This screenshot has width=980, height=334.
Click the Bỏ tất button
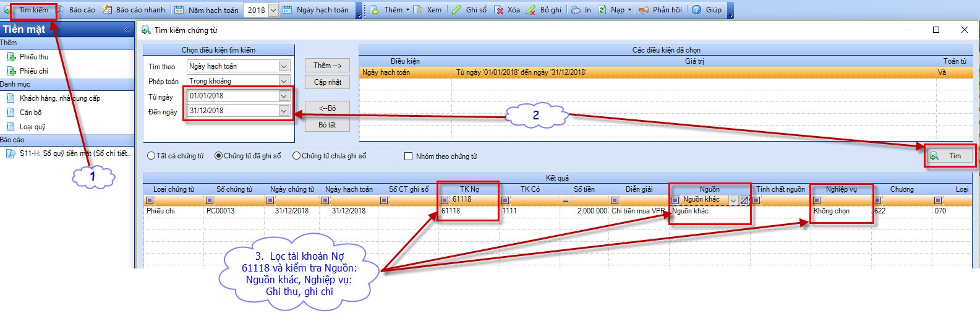click(x=327, y=125)
